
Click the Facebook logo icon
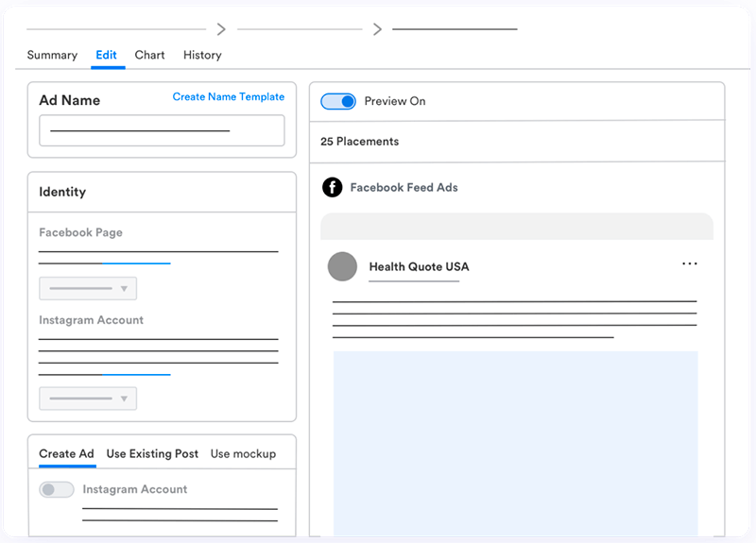(332, 187)
